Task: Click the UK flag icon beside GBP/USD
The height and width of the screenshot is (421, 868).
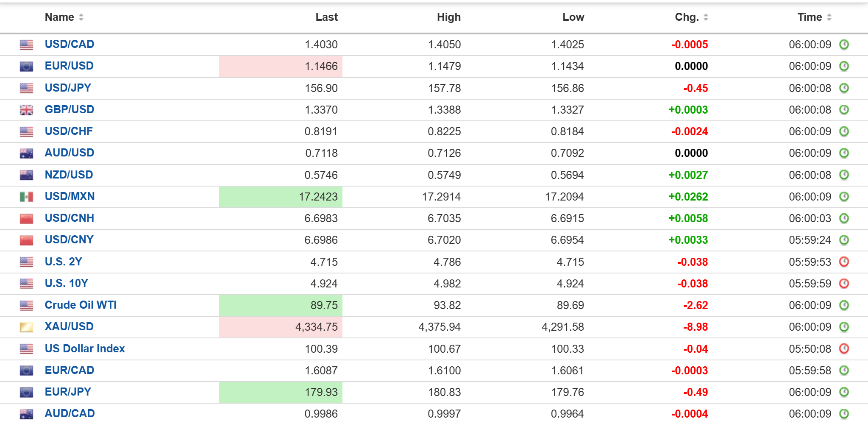Action: 26,110
